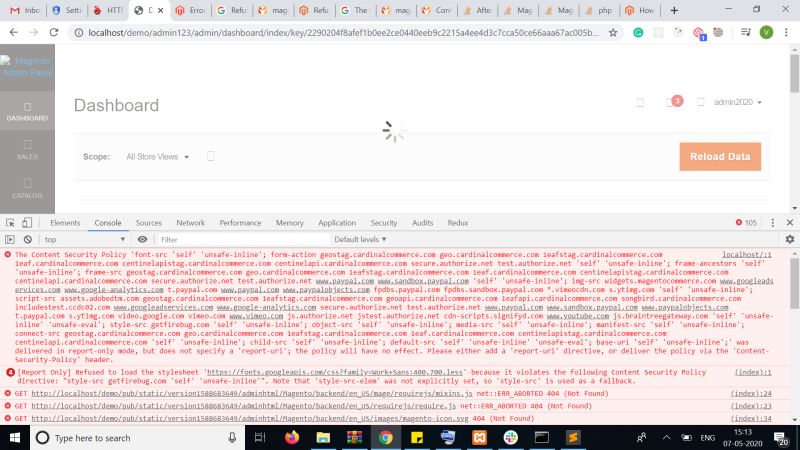Open Sublime Text from the taskbar
Screen dimensions: 800x450
(573, 438)
